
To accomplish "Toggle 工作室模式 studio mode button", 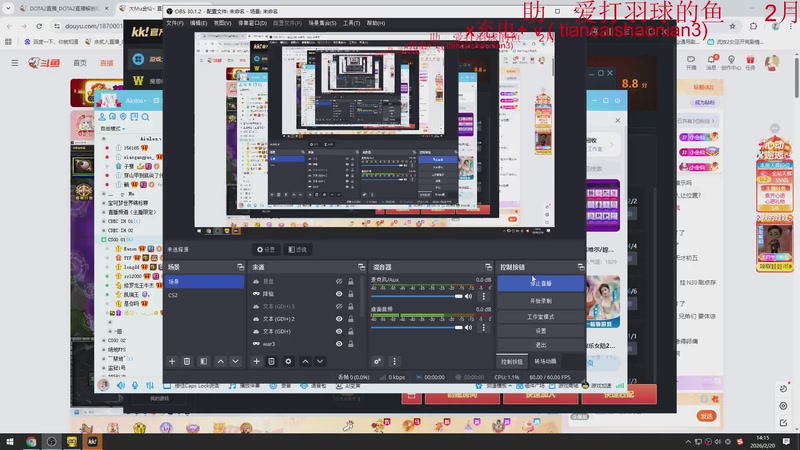I will pyautogui.click(x=540, y=317).
